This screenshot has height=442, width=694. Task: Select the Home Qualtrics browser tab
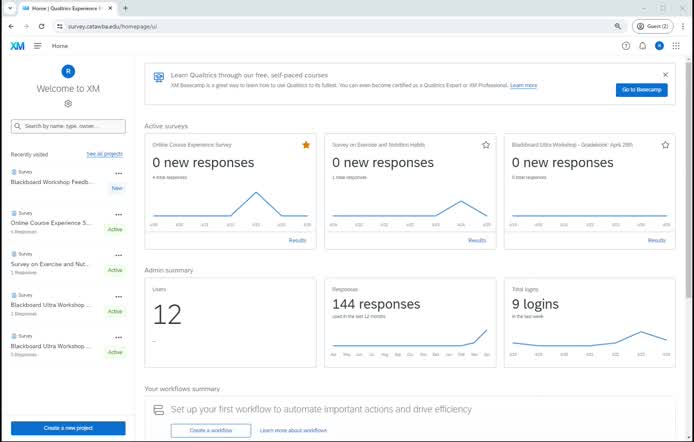coord(66,8)
